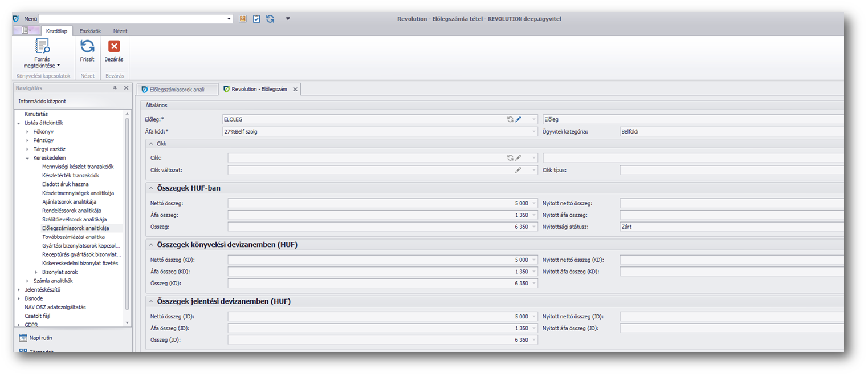The width and height of the screenshot is (868, 376).
Task: Switch to the Eszközök ribbon tab
Action: 90,31
